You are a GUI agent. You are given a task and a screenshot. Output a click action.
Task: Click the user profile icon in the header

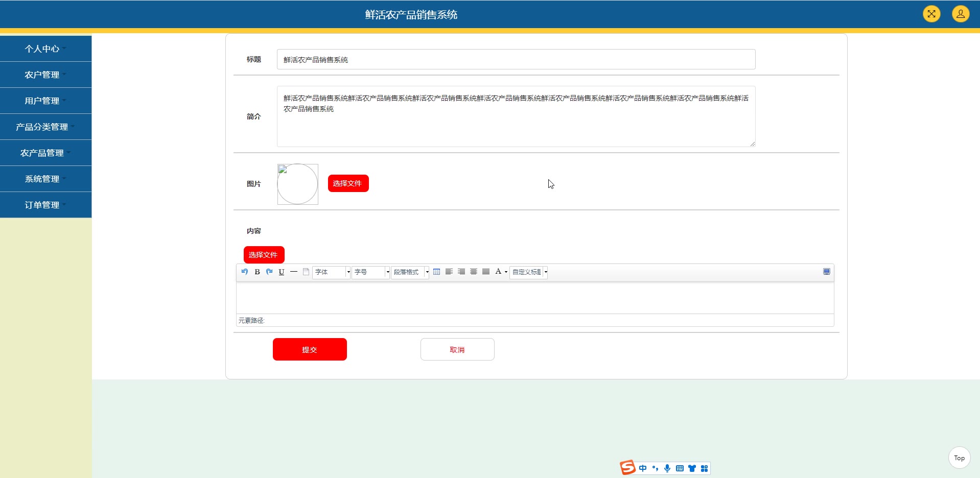coord(960,14)
